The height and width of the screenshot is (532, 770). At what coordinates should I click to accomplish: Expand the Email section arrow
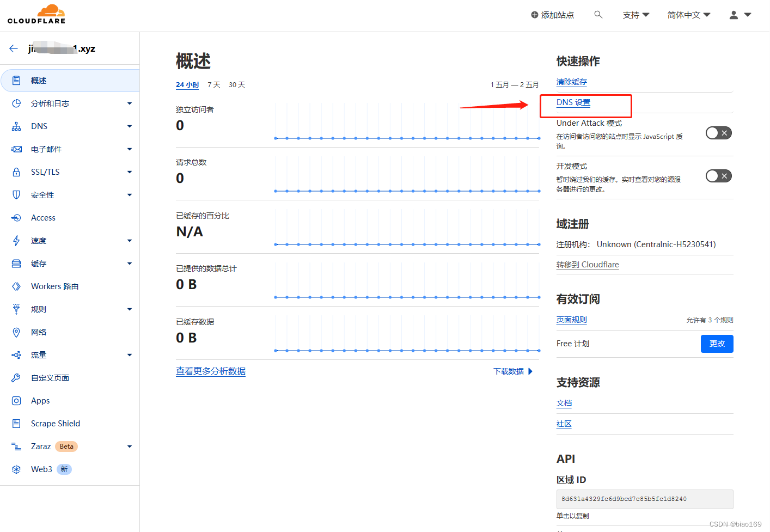(130, 149)
